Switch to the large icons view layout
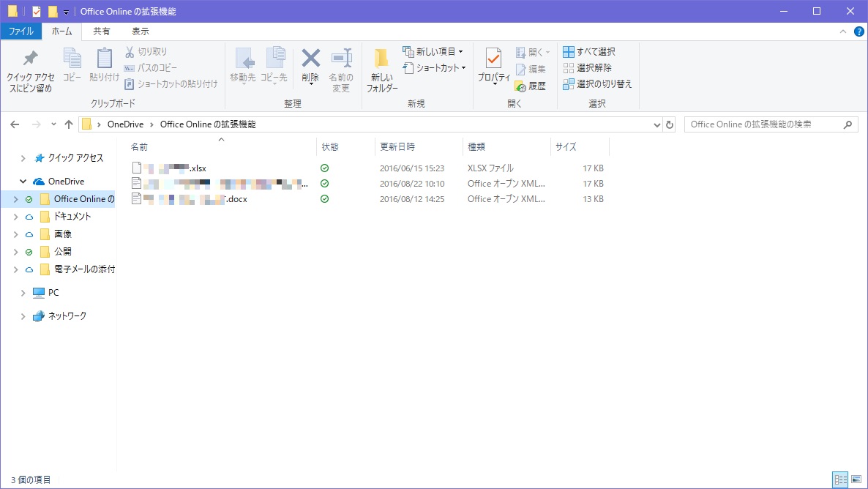 click(x=856, y=479)
